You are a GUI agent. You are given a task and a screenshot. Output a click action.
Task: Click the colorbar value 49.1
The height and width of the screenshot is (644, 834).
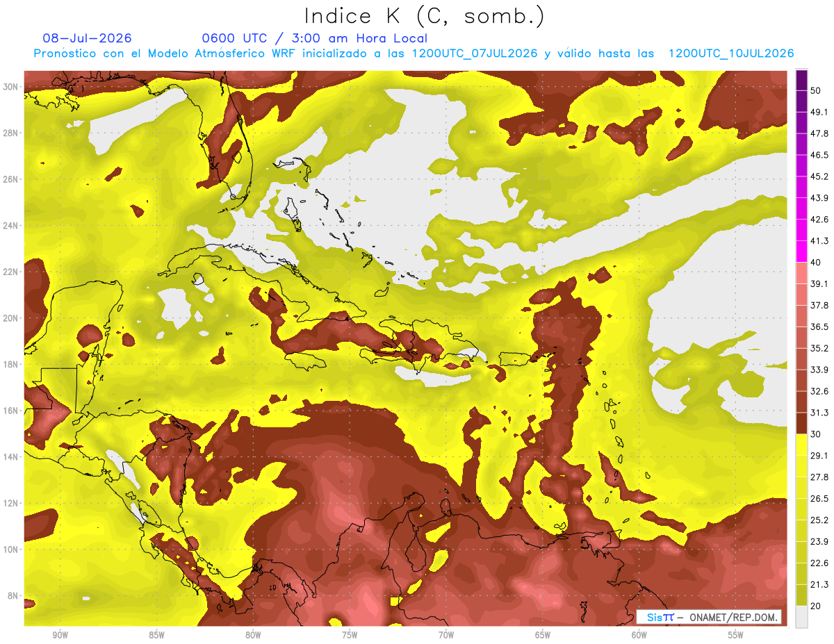coord(819,113)
